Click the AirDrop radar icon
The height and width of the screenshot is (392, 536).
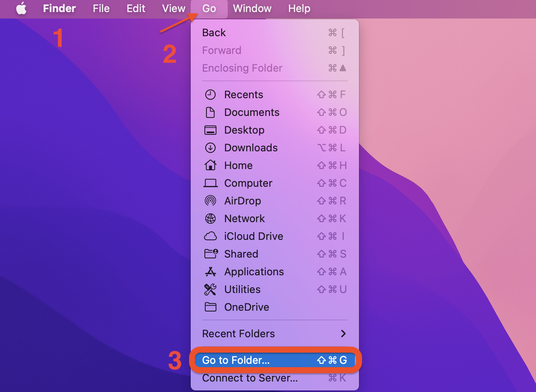[210, 201]
